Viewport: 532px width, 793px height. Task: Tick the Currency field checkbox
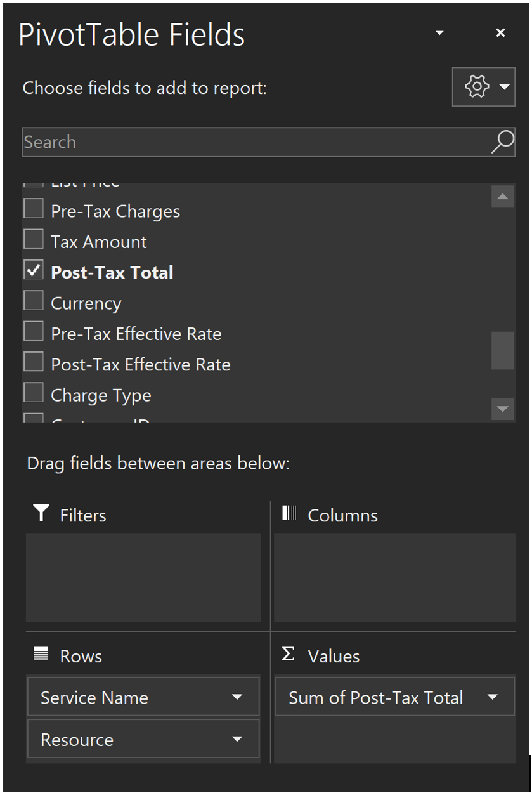coord(34,301)
